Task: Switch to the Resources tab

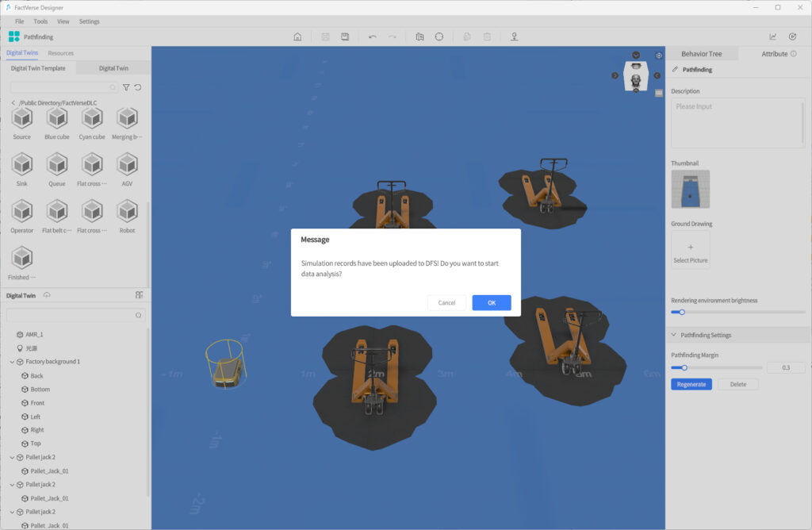Action: (x=60, y=53)
